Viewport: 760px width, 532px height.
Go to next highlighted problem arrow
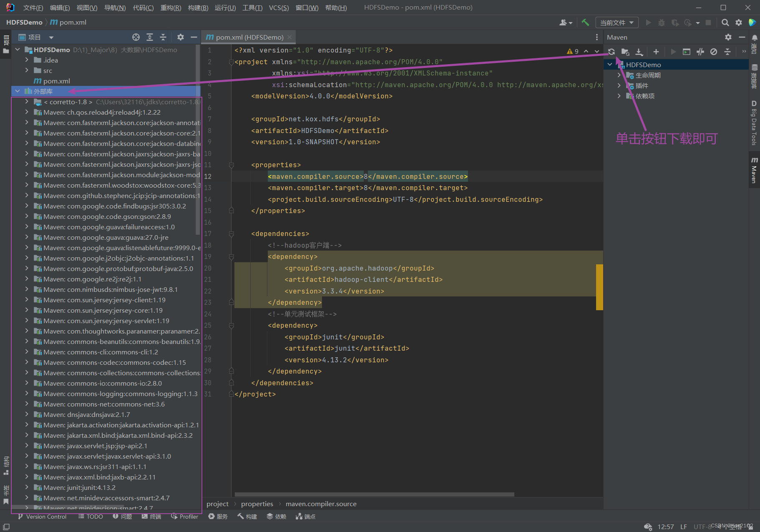coord(597,51)
